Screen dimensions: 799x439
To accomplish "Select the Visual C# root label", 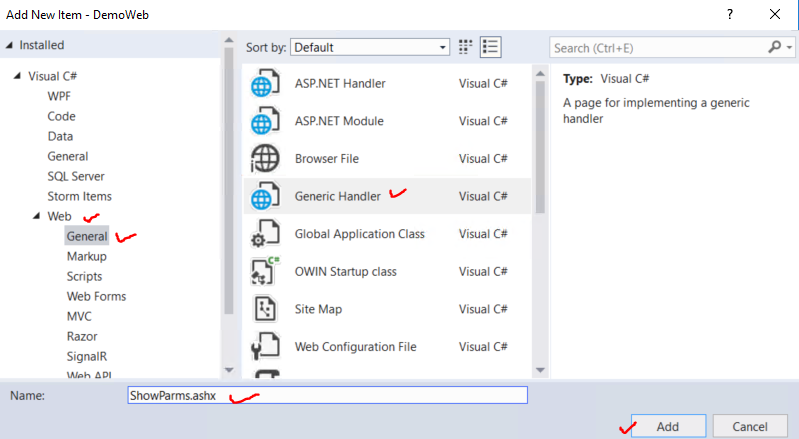I will 52,76.
